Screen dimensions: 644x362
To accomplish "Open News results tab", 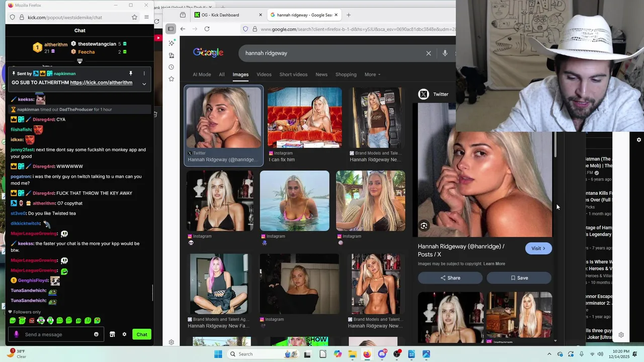I will click(321, 74).
